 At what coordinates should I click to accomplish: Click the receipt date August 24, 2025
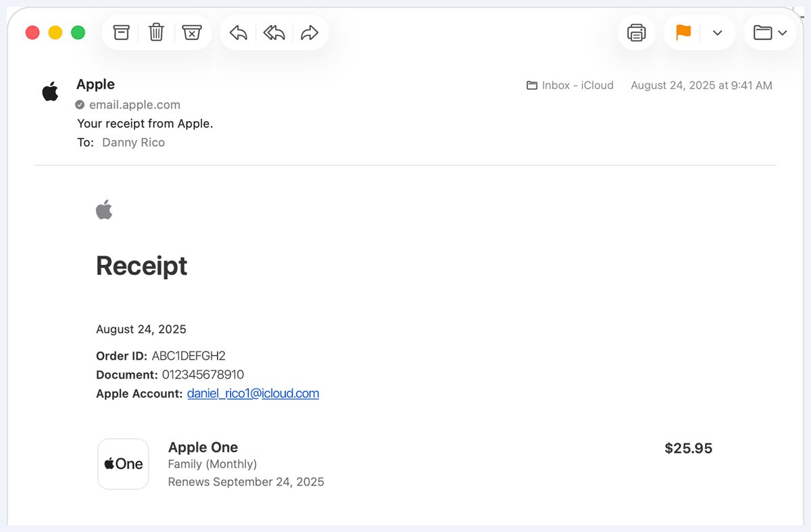(141, 329)
